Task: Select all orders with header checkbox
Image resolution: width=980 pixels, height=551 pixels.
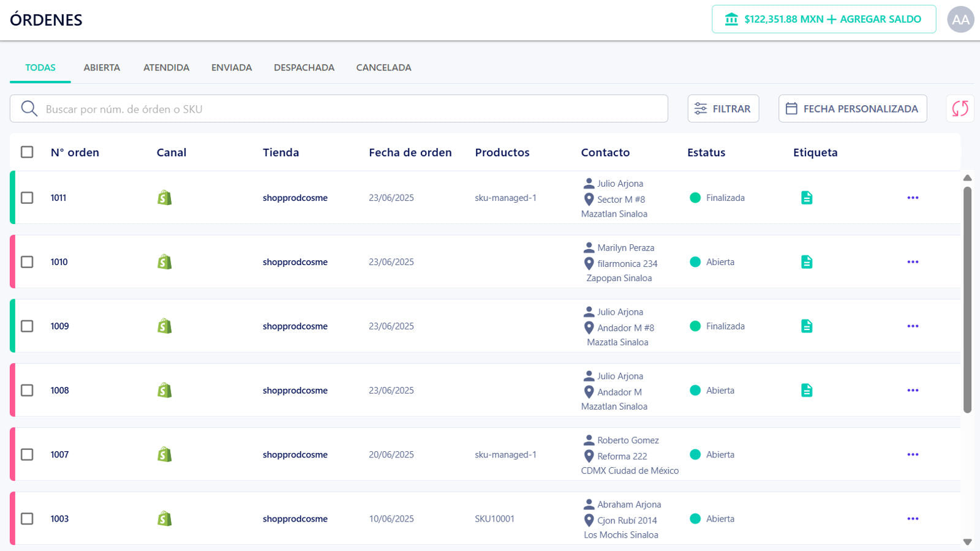Action: pos(27,152)
